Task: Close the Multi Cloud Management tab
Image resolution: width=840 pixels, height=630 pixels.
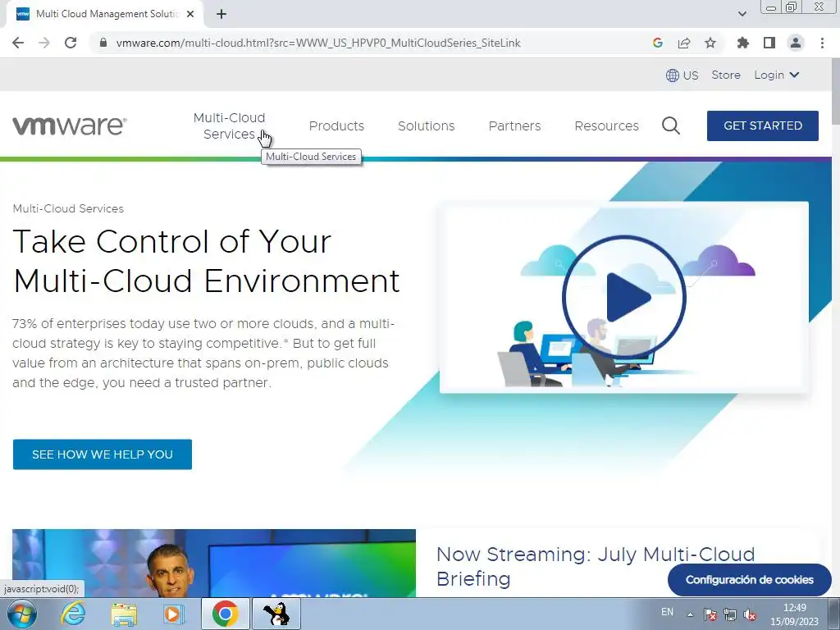Action: pos(190,14)
